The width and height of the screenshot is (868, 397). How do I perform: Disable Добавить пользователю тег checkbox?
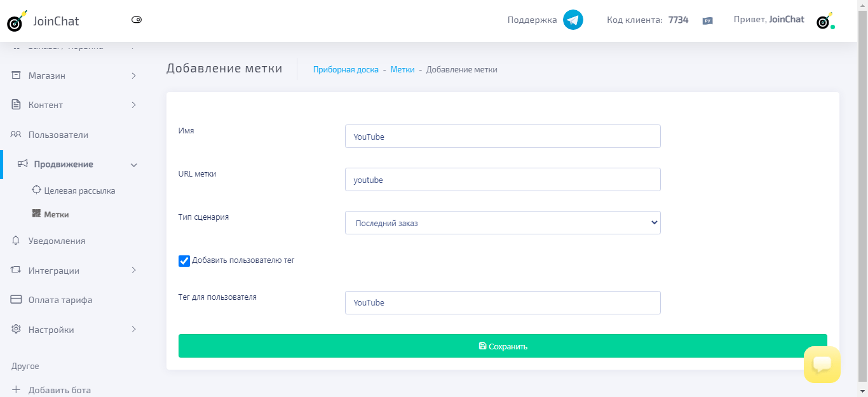[x=184, y=260]
